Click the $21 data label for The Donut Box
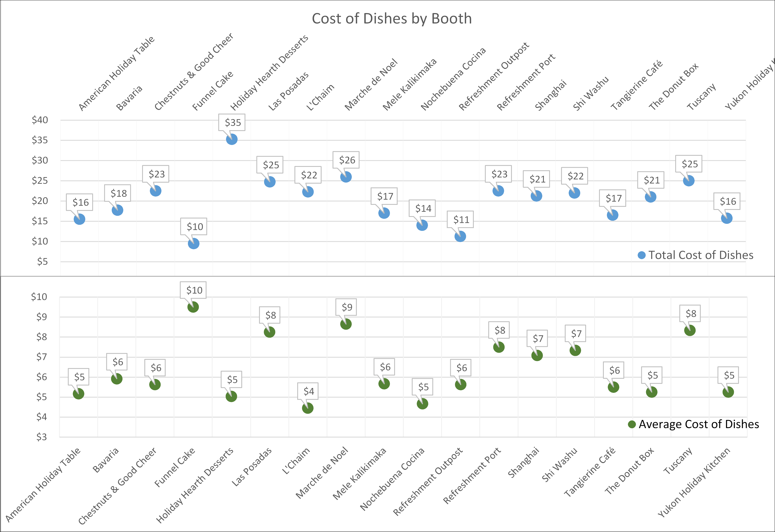Viewport: 775px width, 532px height. coord(651,180)
